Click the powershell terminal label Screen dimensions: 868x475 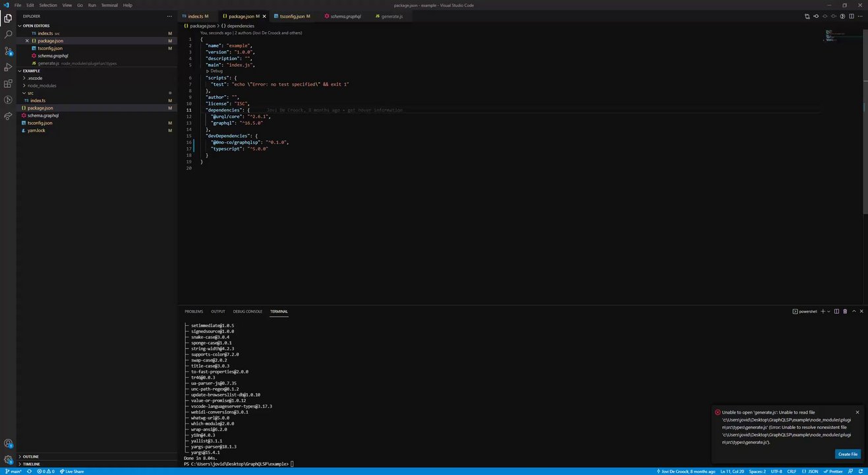click(x=805, y=311)
